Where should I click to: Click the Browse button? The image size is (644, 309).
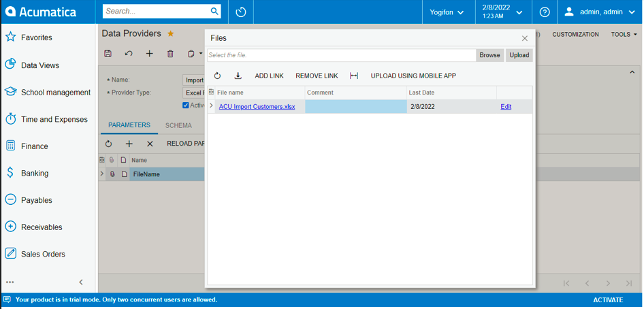(x=489, y=55)
